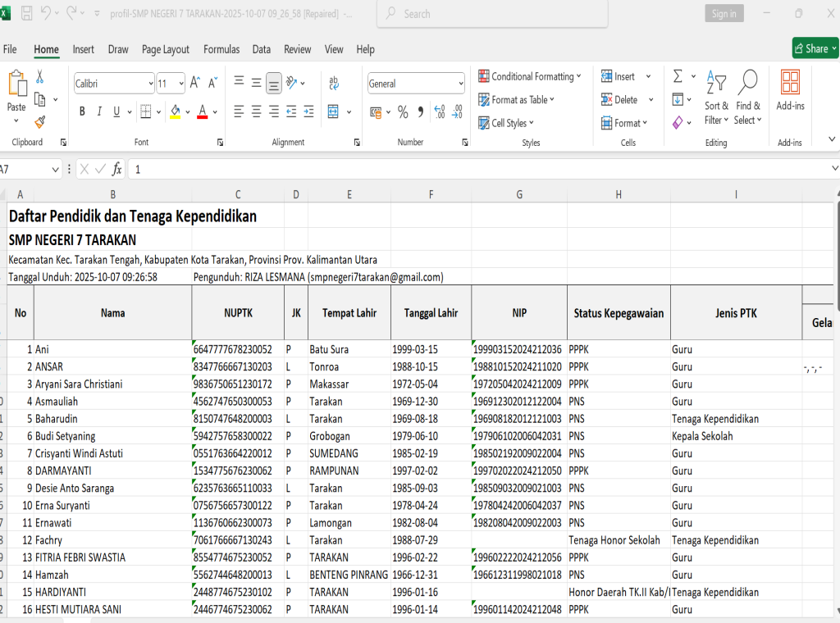Viewport: 840px width, 623px height.
Task: Click the Format Painter brush icon
Action: coord(39,121)
